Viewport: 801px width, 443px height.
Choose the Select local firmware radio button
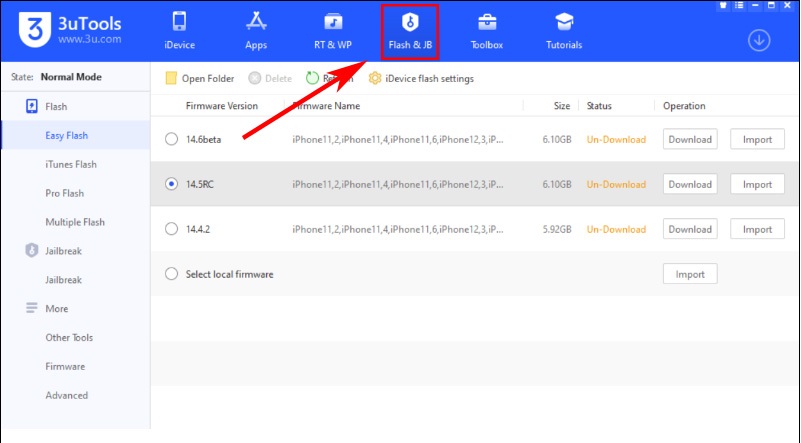point(172,274)
